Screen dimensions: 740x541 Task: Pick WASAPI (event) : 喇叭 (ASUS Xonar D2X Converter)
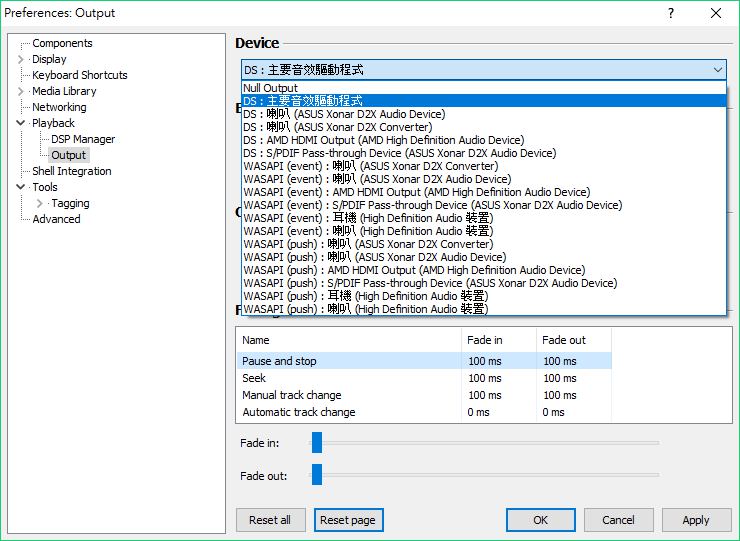[484, 166]
